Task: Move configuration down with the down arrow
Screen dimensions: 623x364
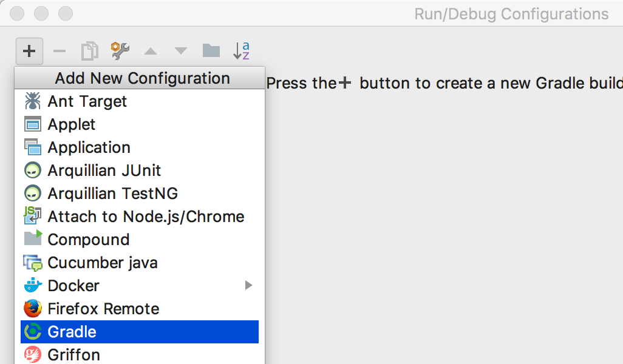Action: tap(181, 51)
